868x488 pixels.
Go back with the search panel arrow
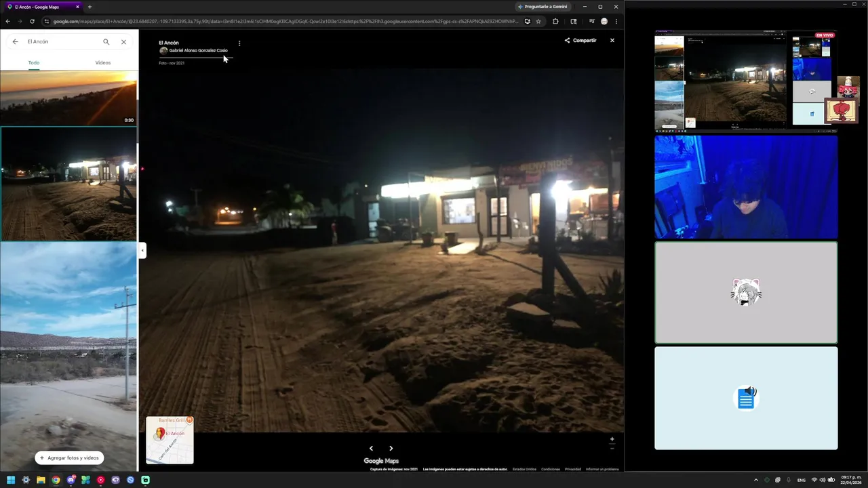point(15,42)
